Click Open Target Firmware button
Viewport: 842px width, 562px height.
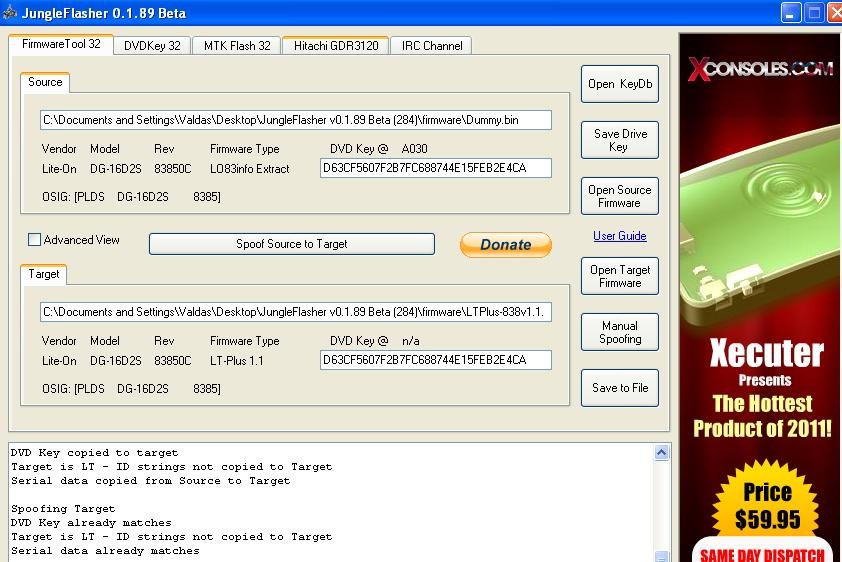point(620,276)
